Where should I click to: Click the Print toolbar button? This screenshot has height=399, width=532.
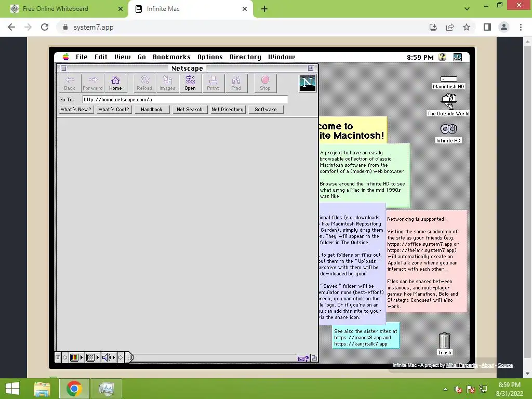[212, 84]
